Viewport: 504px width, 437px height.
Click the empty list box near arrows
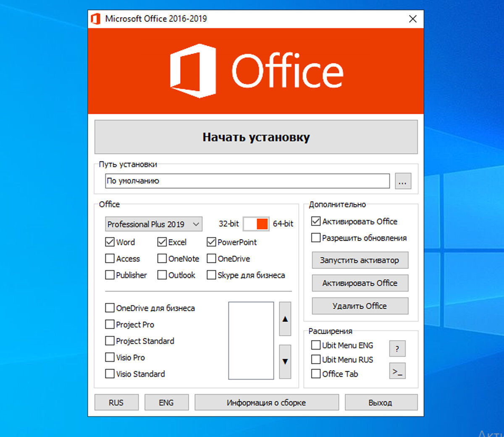(251, 341)
